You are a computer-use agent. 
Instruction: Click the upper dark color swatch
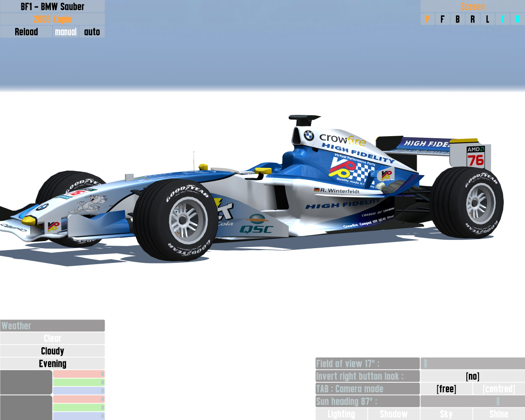pyautogui.click(x=26, y=382)
